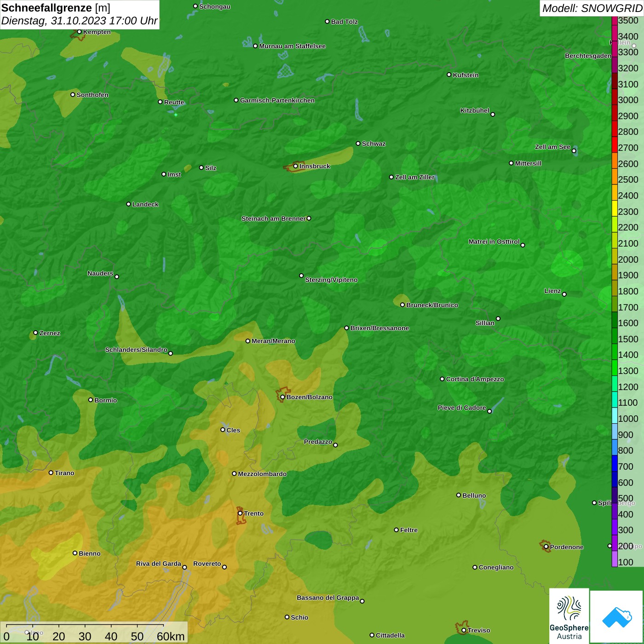Click the Feltre town marker
644x644 pixels.
point(396,530)
